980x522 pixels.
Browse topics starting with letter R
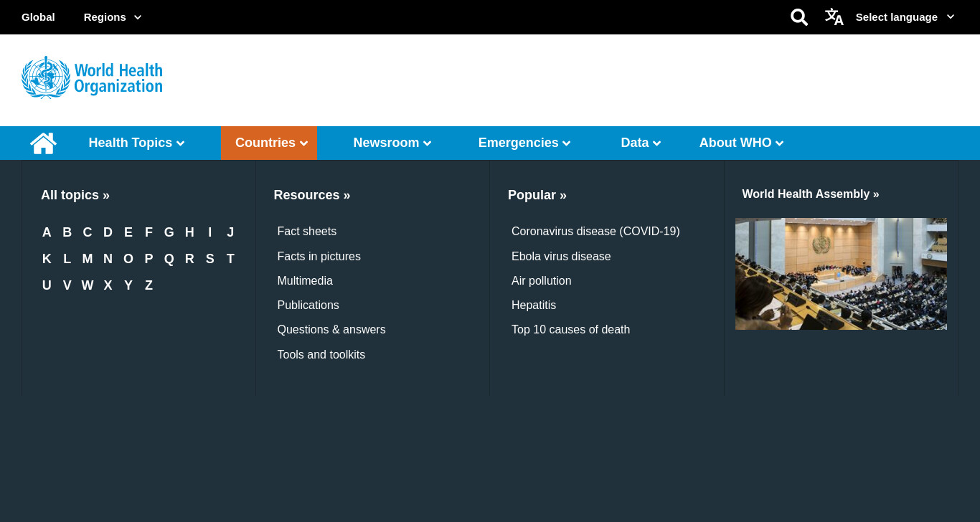point(189,259)
